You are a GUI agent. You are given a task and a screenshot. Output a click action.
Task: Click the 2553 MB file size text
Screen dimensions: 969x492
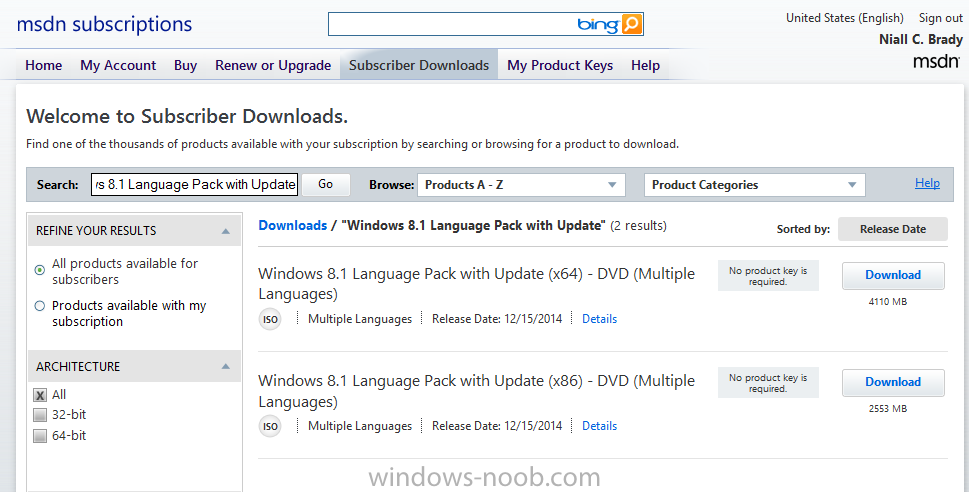tap(887, 409)
